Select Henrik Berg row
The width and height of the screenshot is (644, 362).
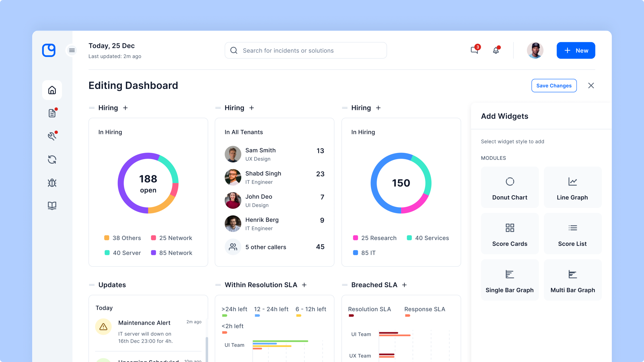pyautogui.click(x=274, y=223)
